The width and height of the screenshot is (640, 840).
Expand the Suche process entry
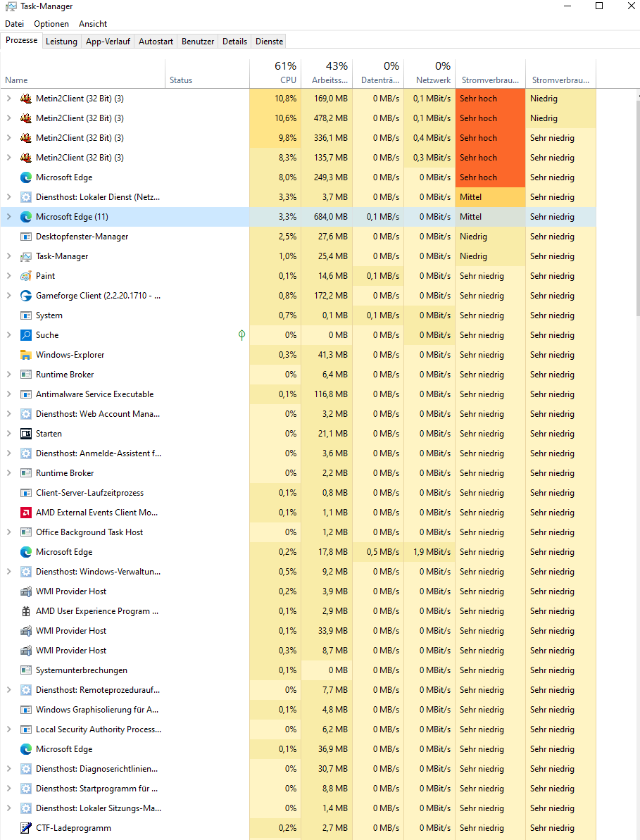click(x=8, y=335)
